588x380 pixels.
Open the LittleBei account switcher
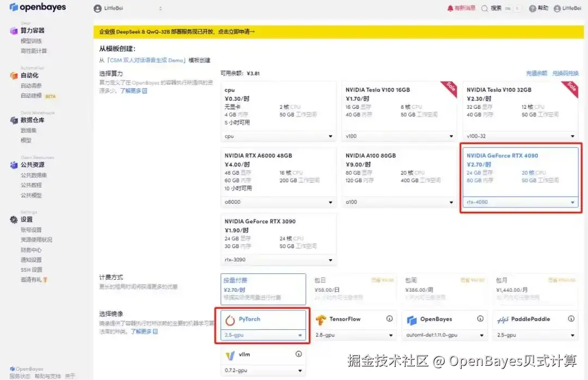click(128, 8)
